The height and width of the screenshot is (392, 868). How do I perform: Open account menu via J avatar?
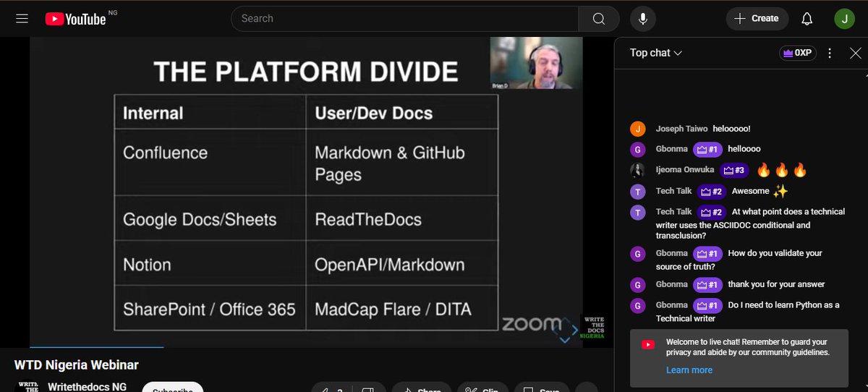pyautogui.click(x=844, y=19)
